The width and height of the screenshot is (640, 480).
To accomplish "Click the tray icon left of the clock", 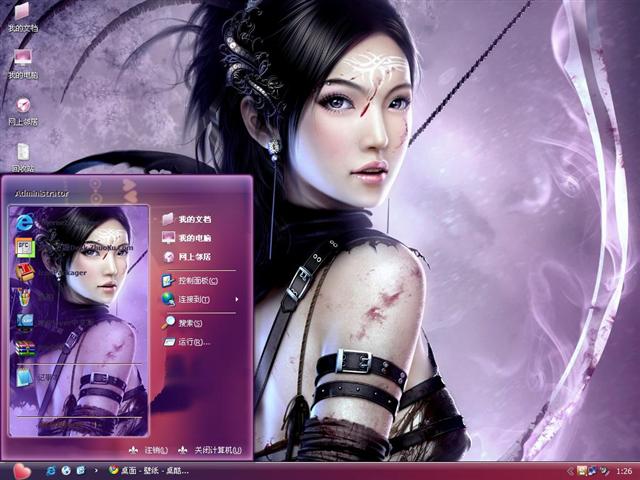I will coord(604,471).
